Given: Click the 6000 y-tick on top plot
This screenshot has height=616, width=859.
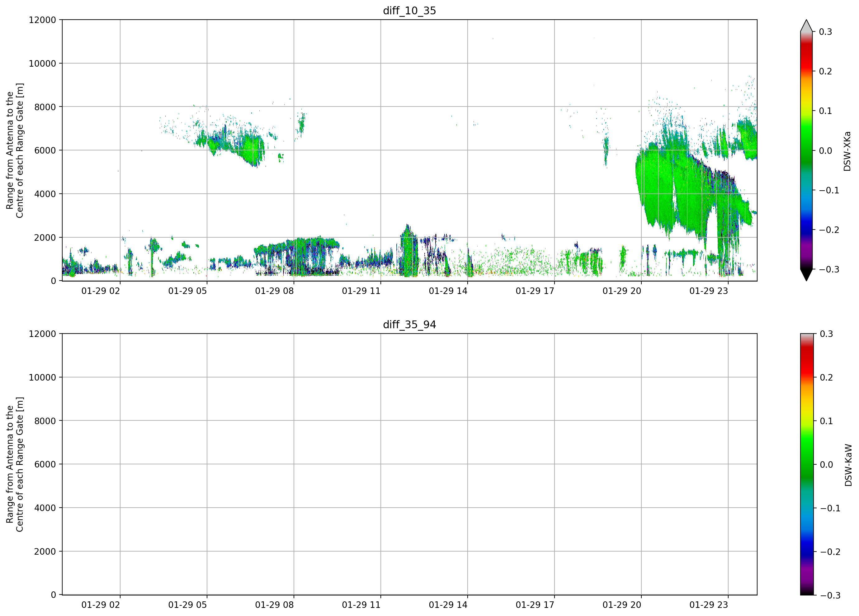Looking at the screenshot, I should pos(45,150).
